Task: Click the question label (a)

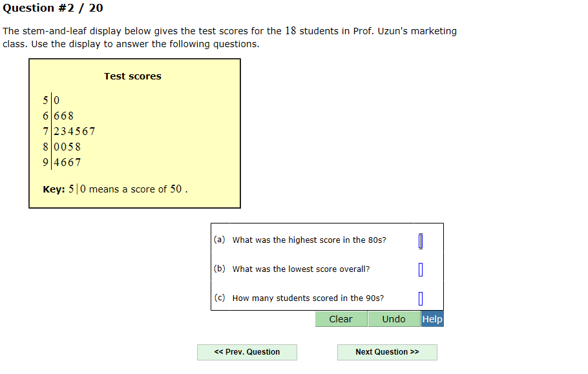Action: click(219, 240)
